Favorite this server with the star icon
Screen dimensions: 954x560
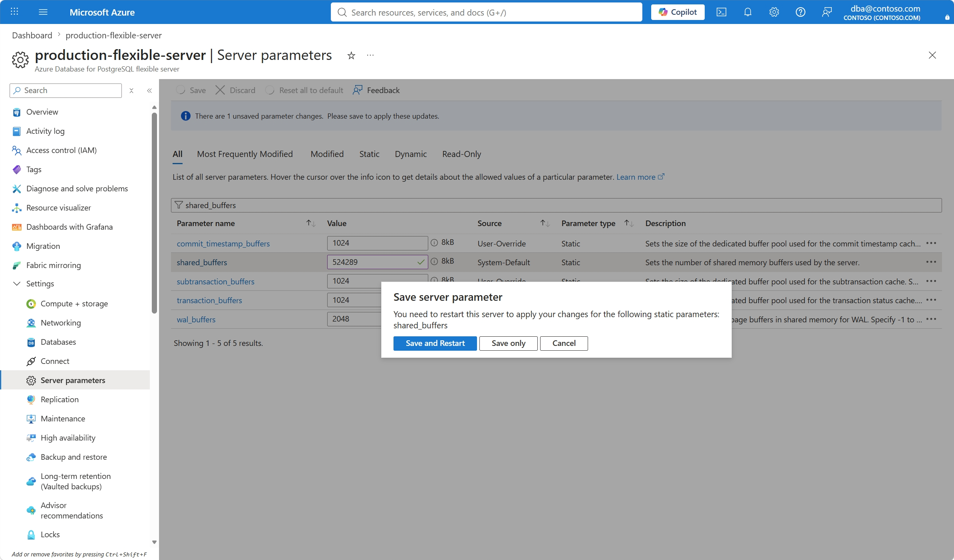(x=351, y=56)
